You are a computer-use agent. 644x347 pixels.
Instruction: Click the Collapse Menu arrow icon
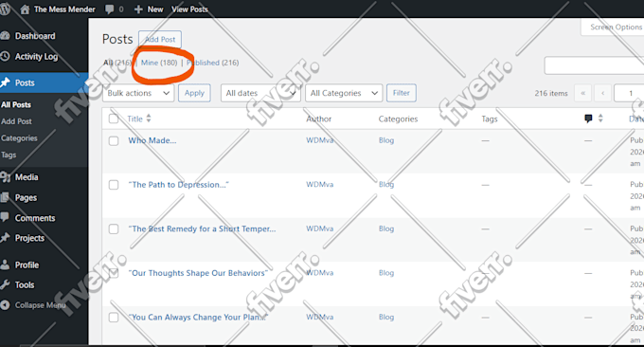click(5, 305)
